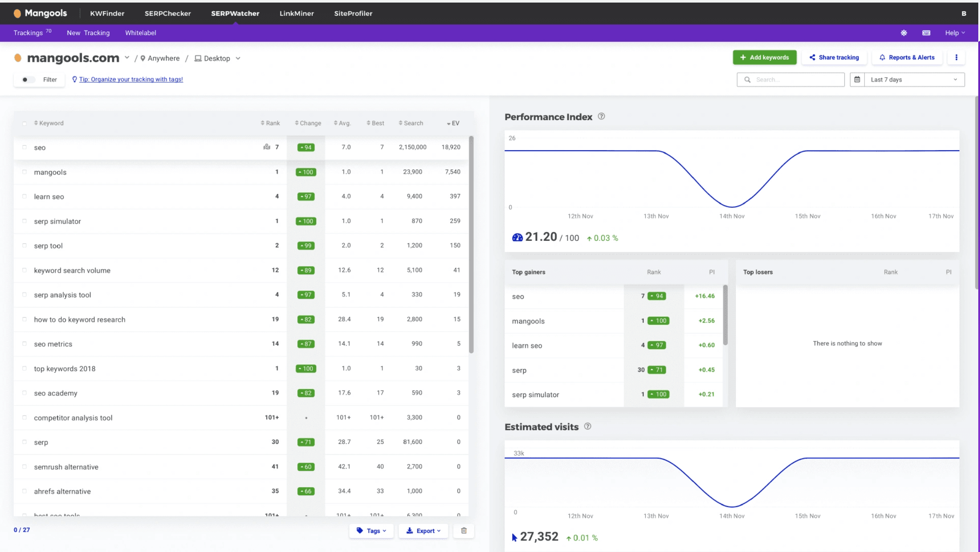The width and height of the screenshot is (980, 552).
Task: Click the keyword Search input field
Action: coord(796,79)
